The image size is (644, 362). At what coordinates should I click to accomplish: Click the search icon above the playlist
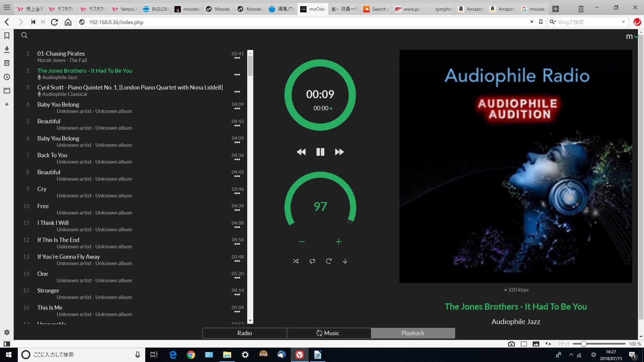[x=24, y=35]
